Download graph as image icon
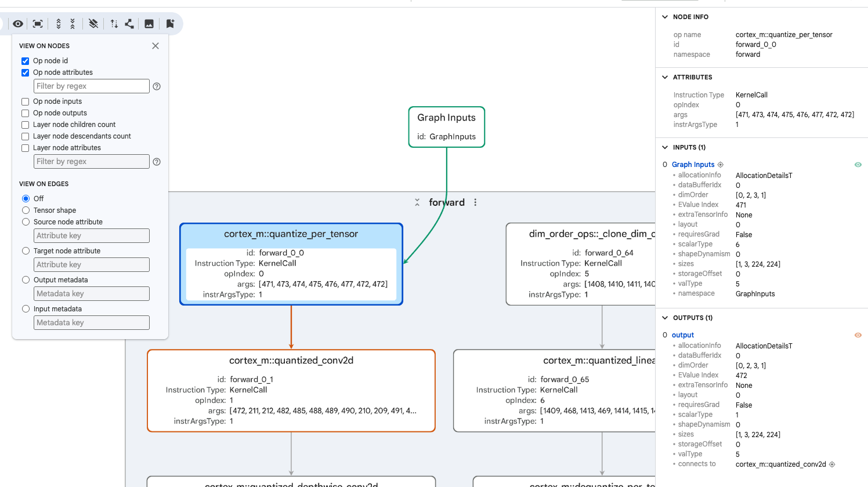868x487 pixels. 149,24
